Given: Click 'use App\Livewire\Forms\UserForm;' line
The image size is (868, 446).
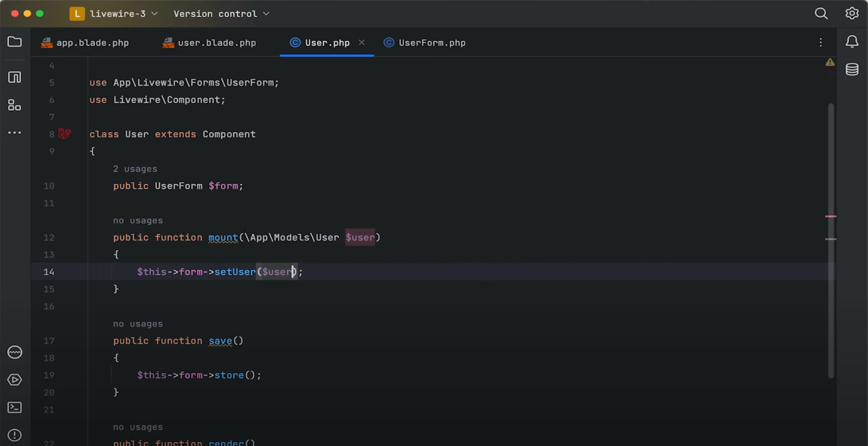Looking at the screenshot, I should pyautogui.click(x=184, y=82).
